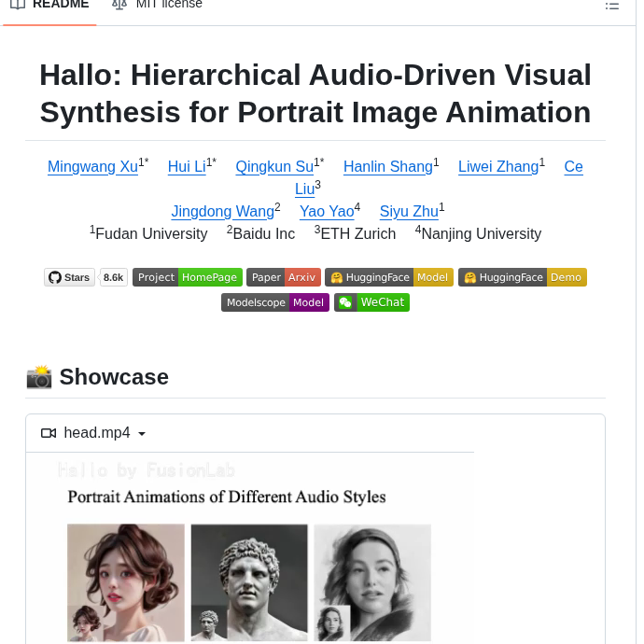Open the Project HomePage badge
Screen dimensions: 644x644
tap(188, 277)
